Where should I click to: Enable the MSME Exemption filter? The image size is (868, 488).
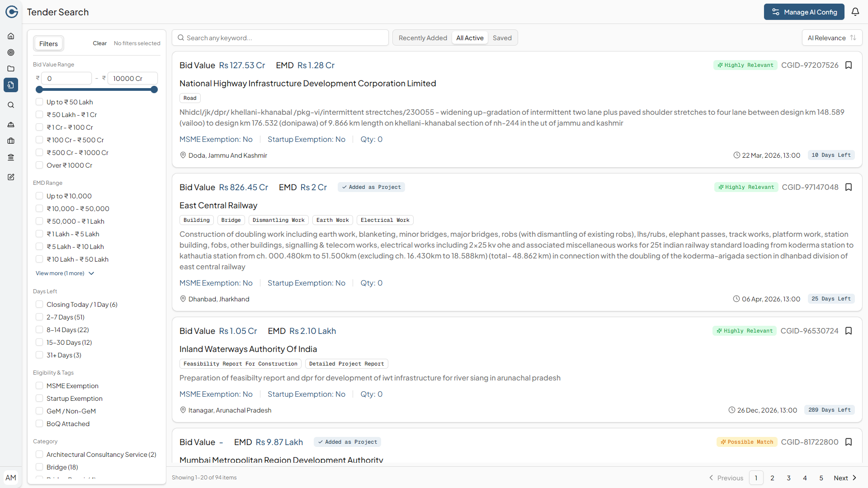point(39,386)
